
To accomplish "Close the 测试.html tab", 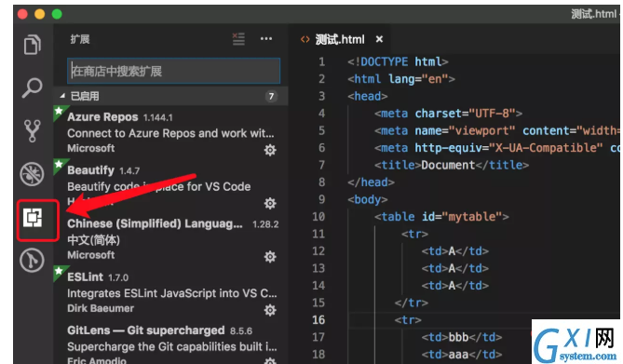I will (x=379, y=39).
